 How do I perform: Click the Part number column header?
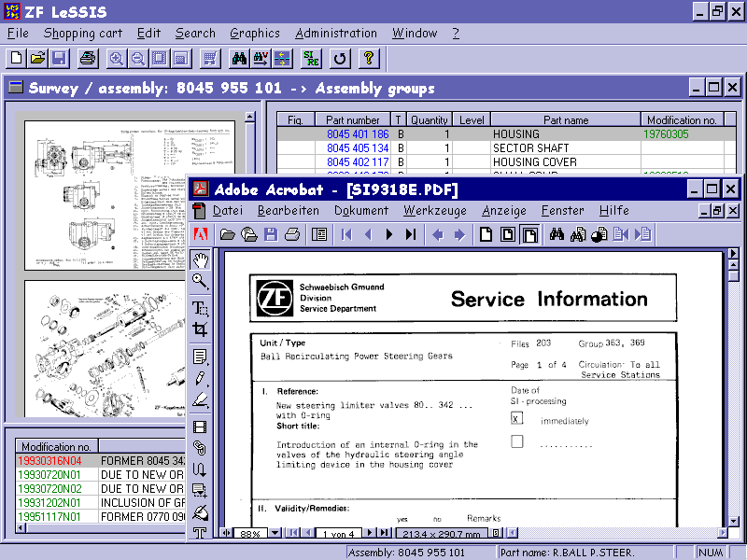[353, 120]
